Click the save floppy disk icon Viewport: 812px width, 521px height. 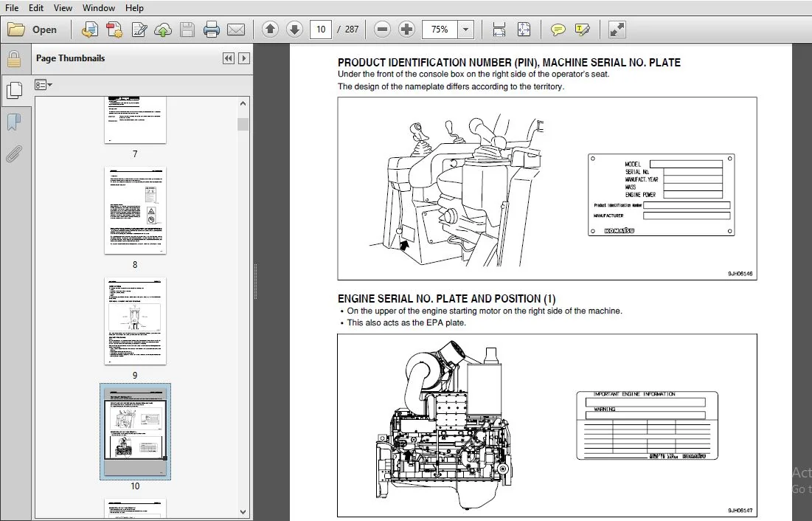[187, 30]
